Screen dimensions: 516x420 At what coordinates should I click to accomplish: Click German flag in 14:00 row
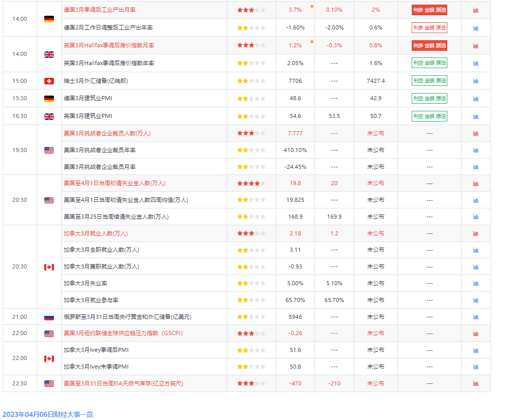[x=49, y=19]
